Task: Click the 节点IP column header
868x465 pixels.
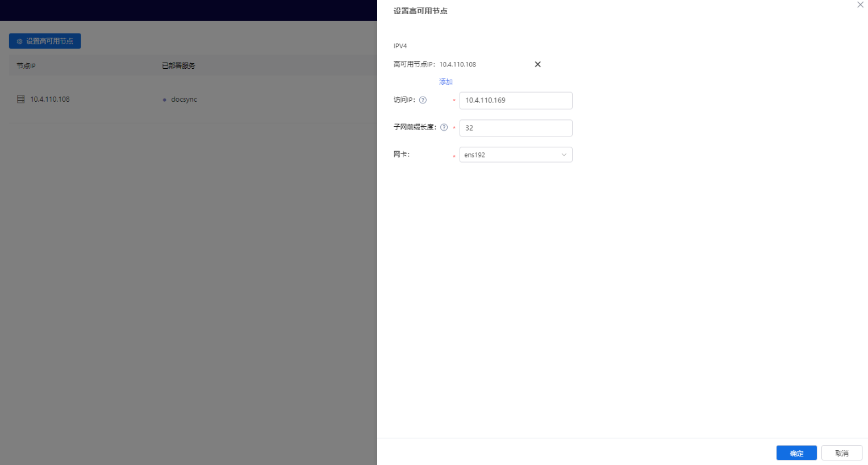Action: [26, 66]
